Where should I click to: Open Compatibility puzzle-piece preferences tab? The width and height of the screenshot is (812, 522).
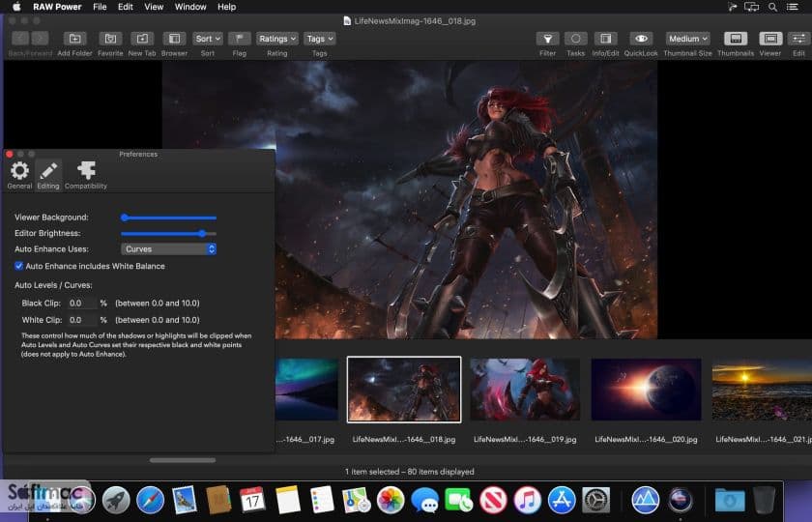pyautogui.click(x=86, y=175)
